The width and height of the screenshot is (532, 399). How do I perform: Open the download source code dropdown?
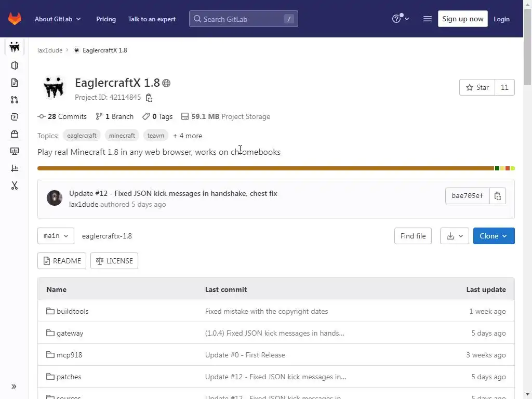[x=454, y=236]
